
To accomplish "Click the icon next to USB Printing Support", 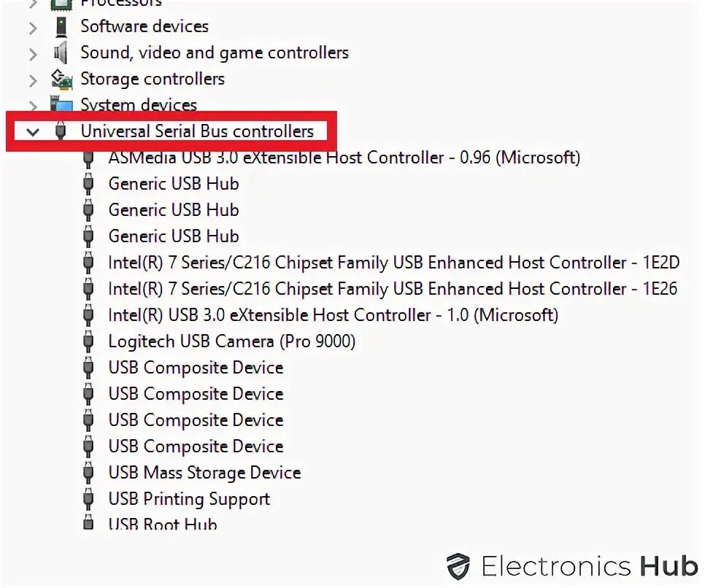I will click(x=88, y=498).
